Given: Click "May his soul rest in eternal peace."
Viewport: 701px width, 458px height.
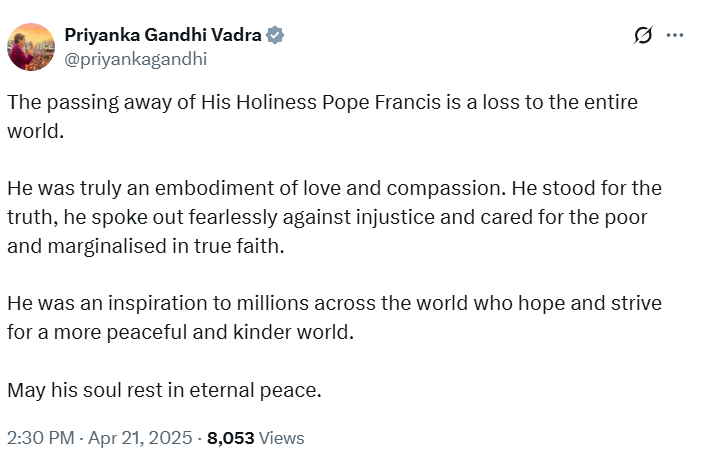Looking at the screenshot, I should click(x=164, y=390).
